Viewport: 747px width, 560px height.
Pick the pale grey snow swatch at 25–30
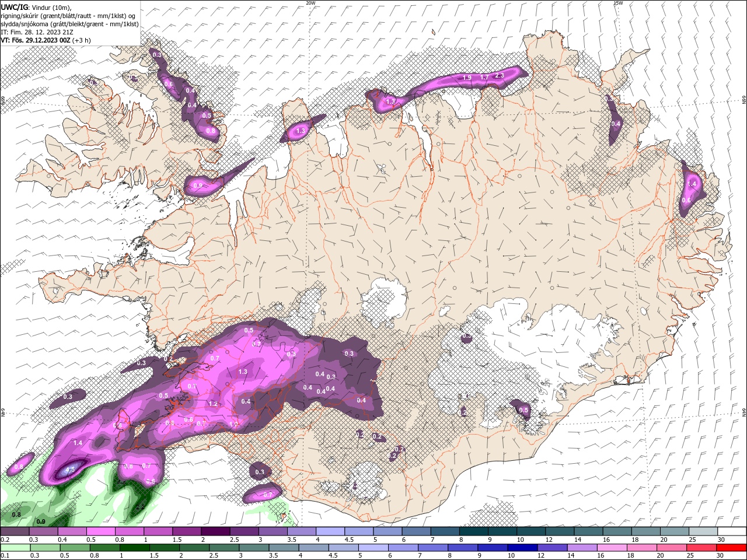point(703,531)
